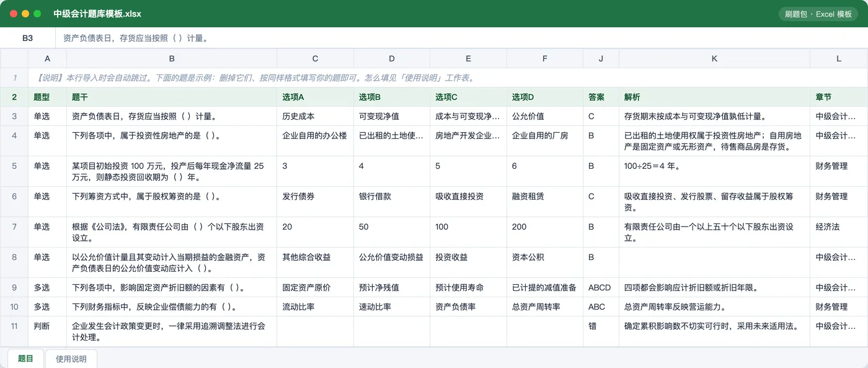Select 经济法 chapter cell
This screenshot has height=368, width=868.
tap(839, 232)
